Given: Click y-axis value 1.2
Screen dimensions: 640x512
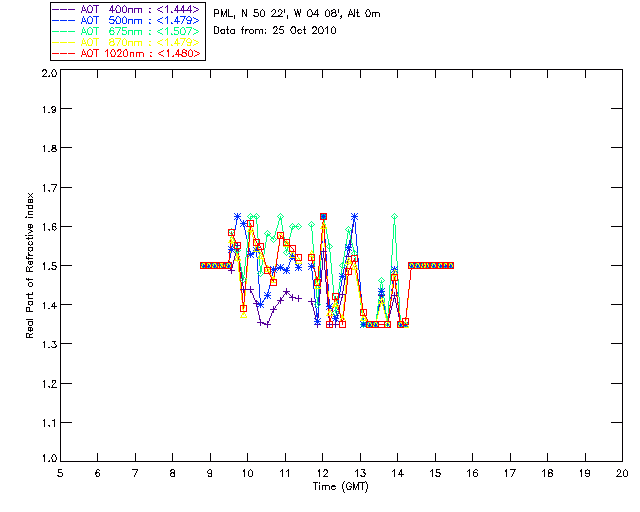Looking at the screenshot, I should point(49,384).
